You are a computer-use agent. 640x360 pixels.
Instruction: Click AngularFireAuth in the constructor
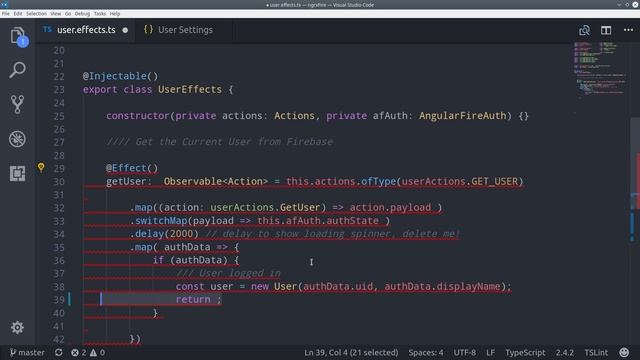pos(462,116)
